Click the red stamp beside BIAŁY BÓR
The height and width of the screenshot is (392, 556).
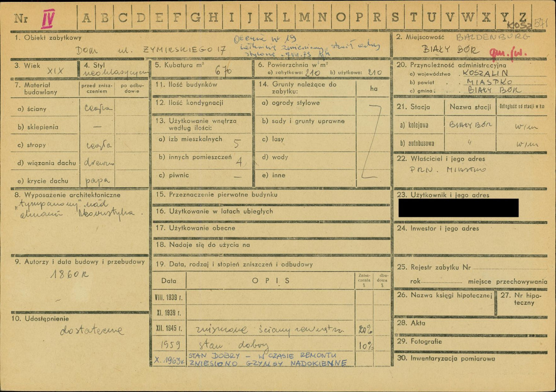click(508, 53)
